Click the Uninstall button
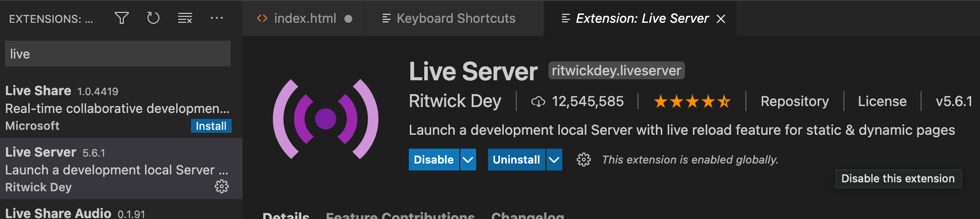This screenshot has height=219, width=980. click(516, 160)
